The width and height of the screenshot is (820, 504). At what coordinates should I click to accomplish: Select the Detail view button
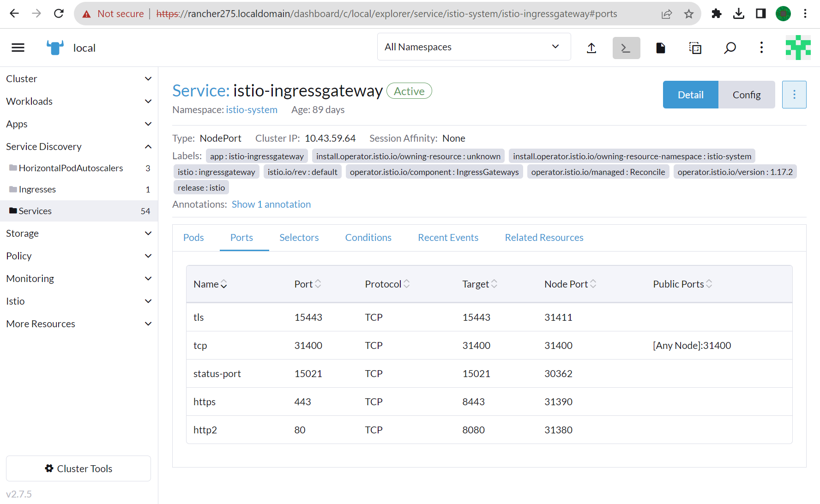(690, 95)
